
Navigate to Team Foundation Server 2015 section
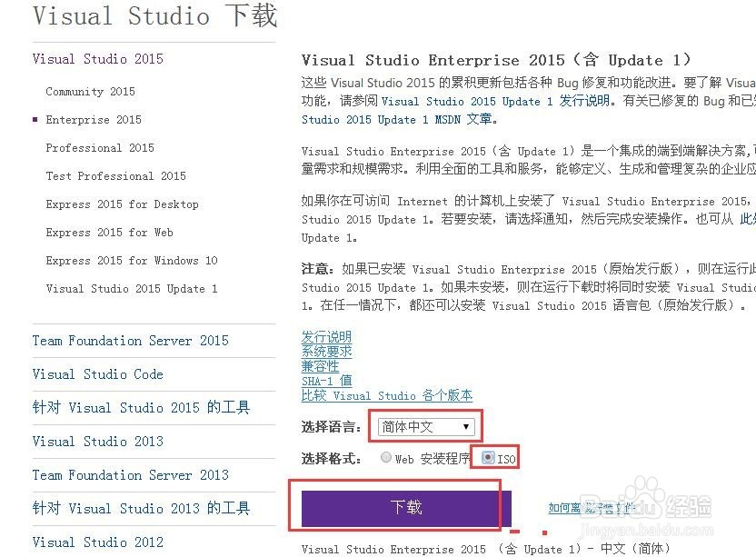130,340
